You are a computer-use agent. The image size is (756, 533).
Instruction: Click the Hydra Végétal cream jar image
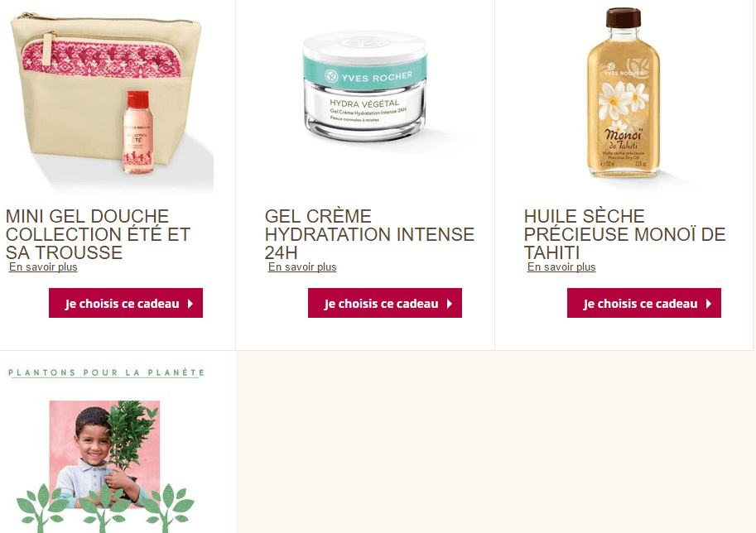pyautogui.click(x=365, y=87)
